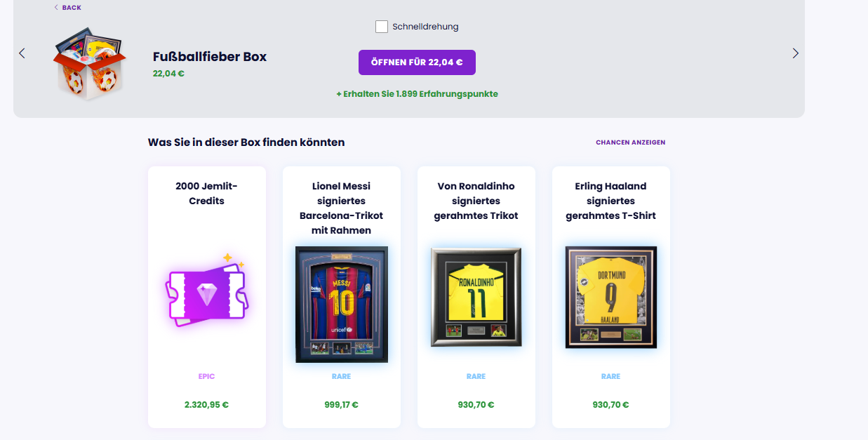Open the framed Messi Barcelona jersey image

coord(342,304)
